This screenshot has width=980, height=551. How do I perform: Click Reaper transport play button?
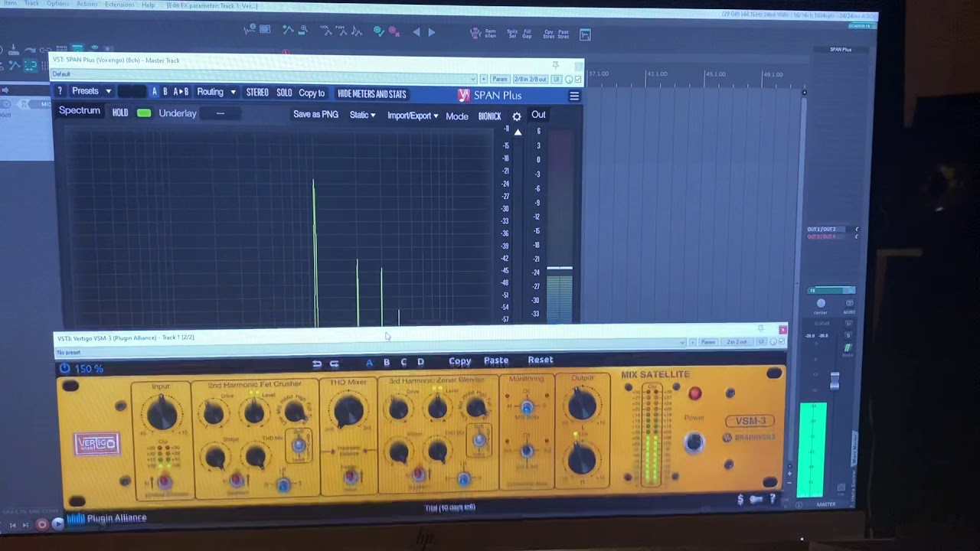57,524
